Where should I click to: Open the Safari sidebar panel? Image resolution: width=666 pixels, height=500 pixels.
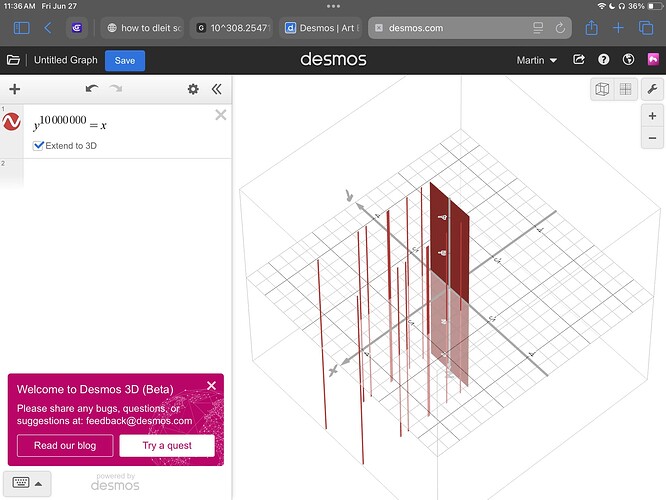pos(22,28)
